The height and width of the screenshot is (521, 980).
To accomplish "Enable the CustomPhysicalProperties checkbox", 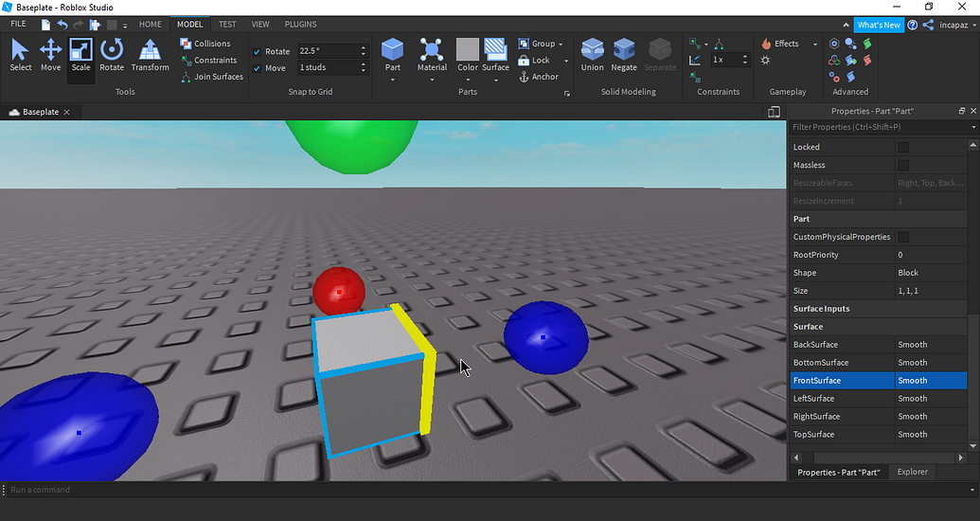I will pos(903,237).
